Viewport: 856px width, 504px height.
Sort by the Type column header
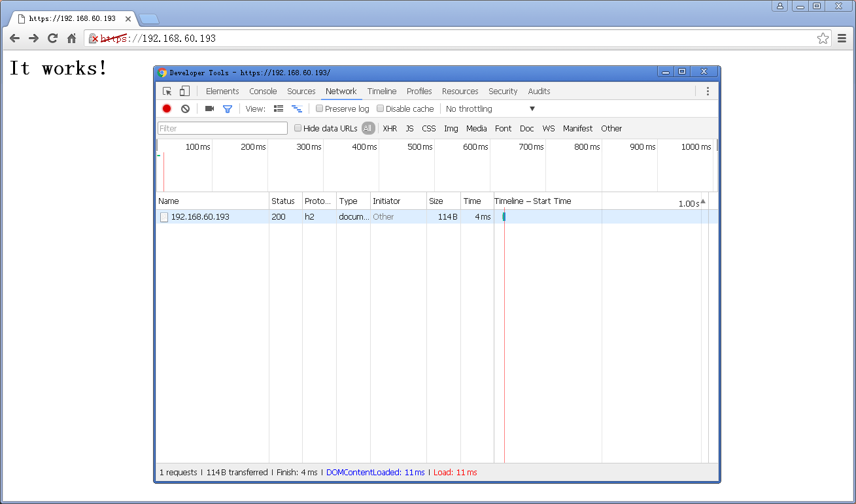click(x=354, y=201)
